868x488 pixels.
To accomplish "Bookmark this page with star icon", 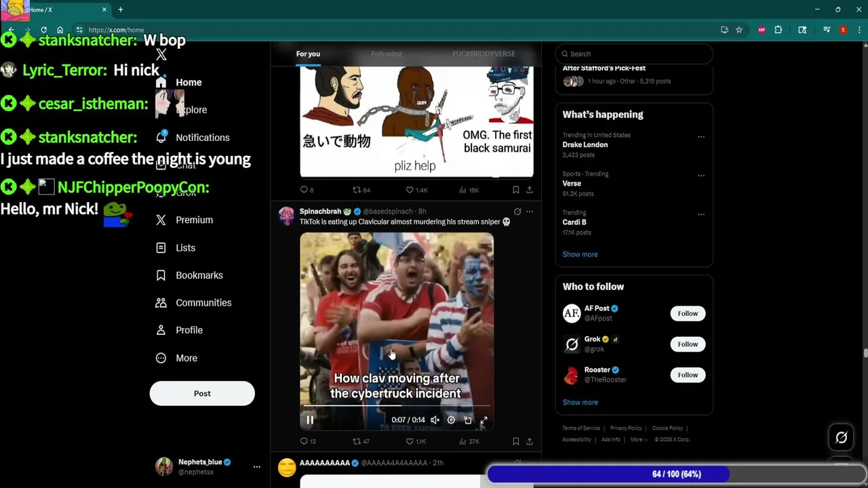I will [739, 30].
